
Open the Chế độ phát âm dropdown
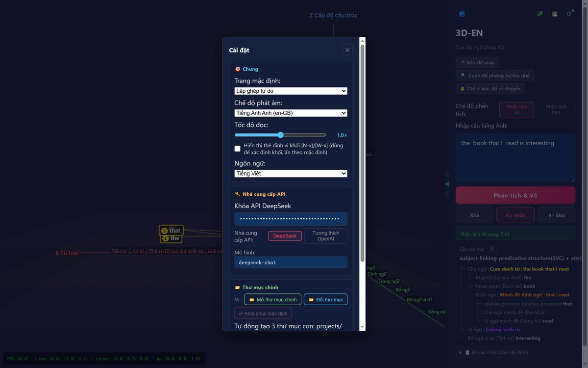pyautogui.click(x=291, y=113)
